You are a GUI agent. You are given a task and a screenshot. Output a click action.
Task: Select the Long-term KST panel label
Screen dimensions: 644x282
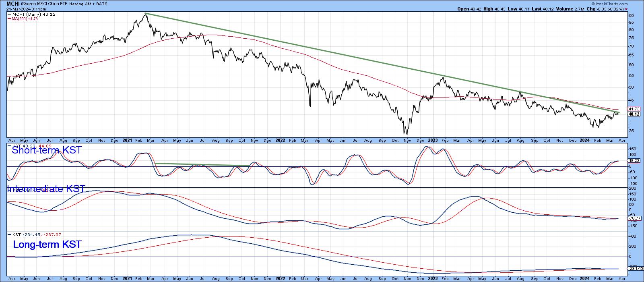coord(47,244)
